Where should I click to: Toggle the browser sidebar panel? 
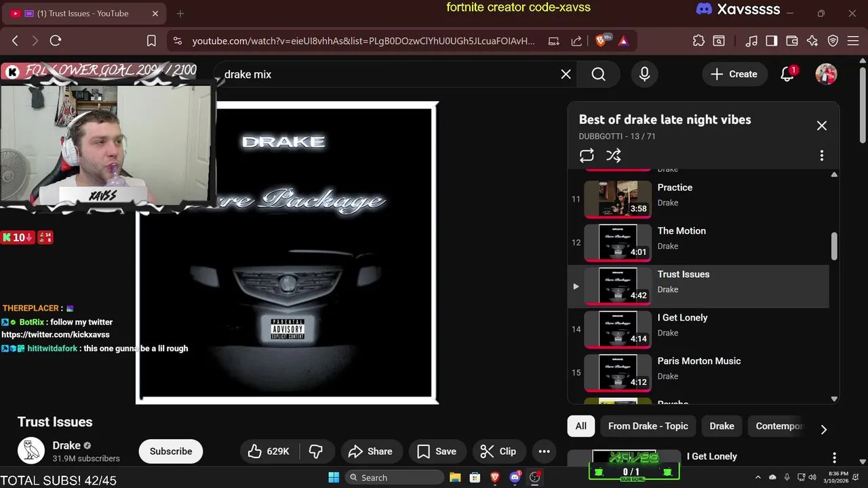pyautogui.click(x=771, y=41)
